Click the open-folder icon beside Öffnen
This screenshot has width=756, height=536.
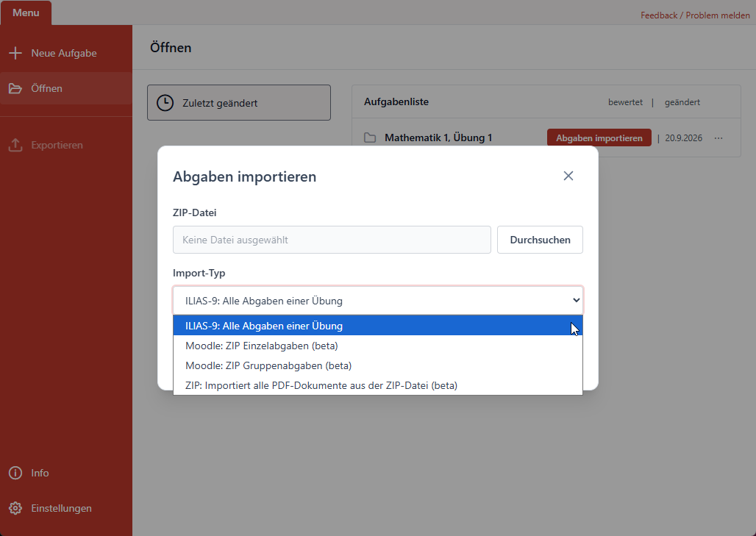pyautogui.click(x=15, y=88)
